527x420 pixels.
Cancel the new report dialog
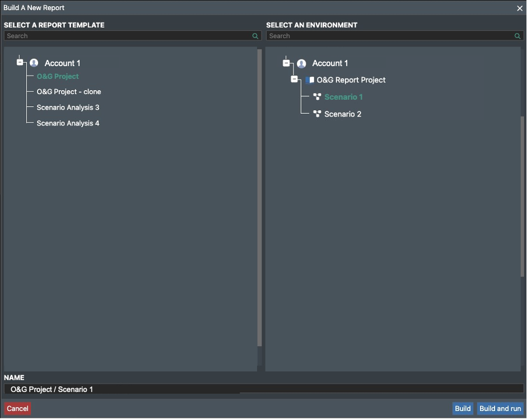[x=17, y=409]
